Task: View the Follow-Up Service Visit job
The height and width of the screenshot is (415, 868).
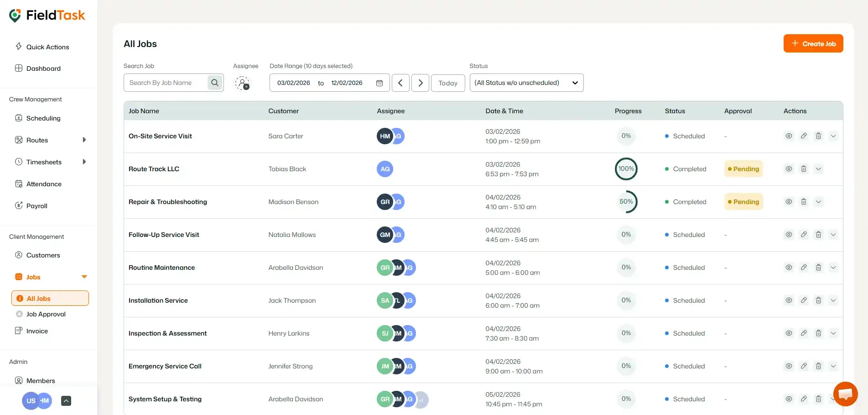Action: tap(789, 235)
